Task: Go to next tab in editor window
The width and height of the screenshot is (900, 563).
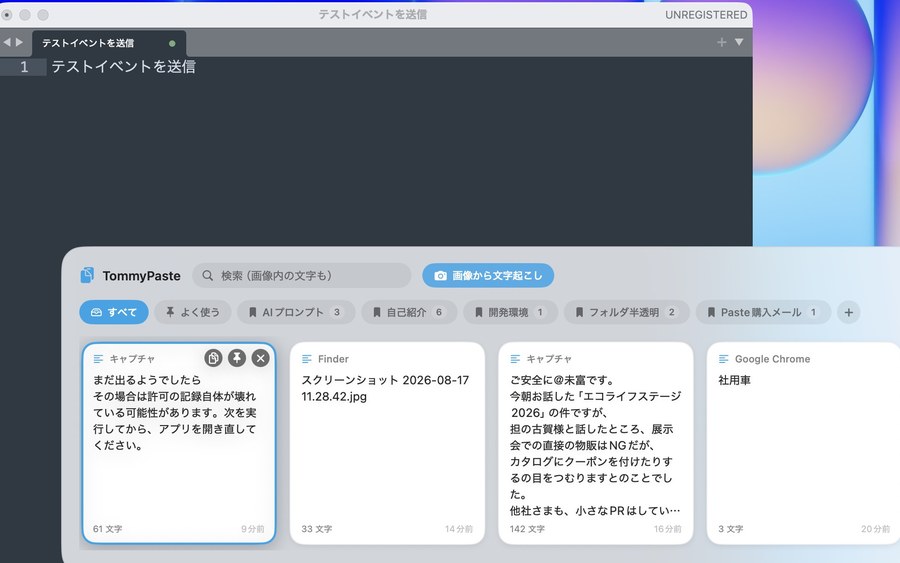Action: [20, 42]
